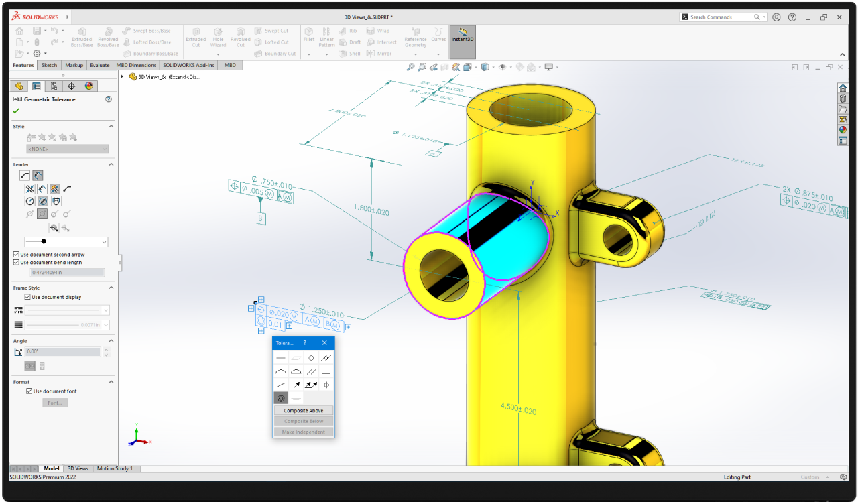This screenshot has width=858, height=504.
Task: Collapse the Frame Style section
Action: pos(111,288)
